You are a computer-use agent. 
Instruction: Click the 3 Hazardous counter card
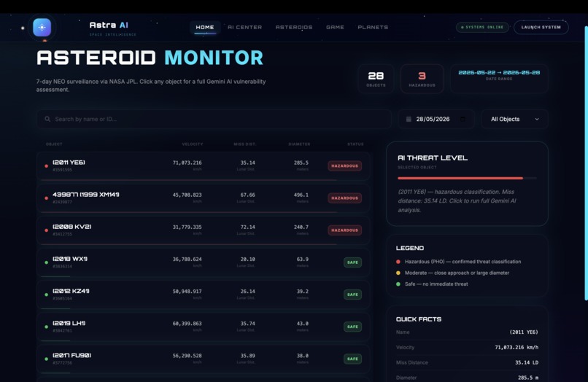click(x=422, y=79)
